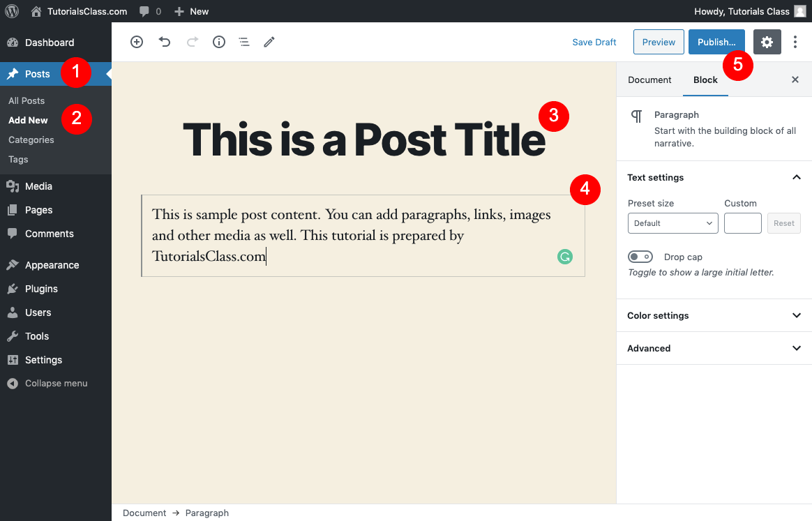
Task: Open comments via the speech bubble icon
Action: pos(145,11)
